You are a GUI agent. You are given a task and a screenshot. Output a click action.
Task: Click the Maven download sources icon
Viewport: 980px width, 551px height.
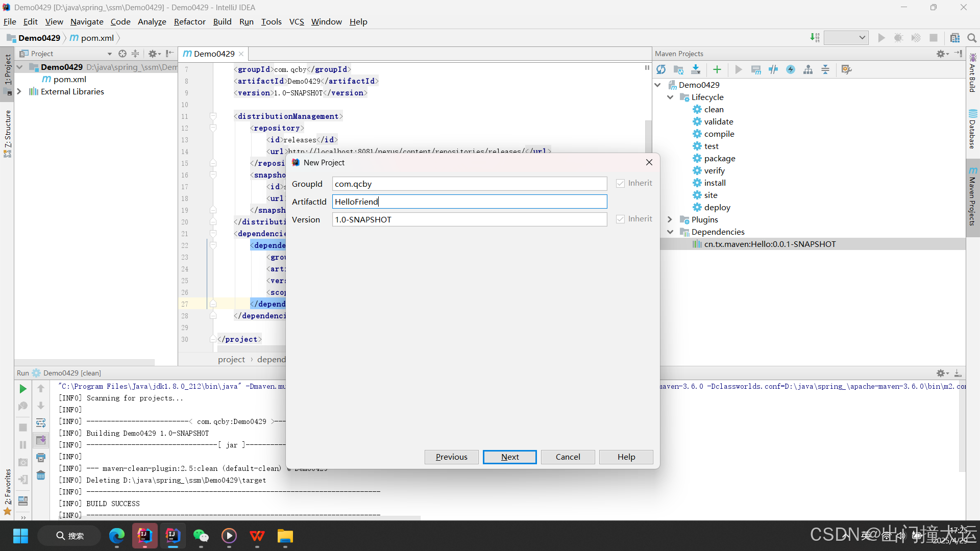(696, 69)
